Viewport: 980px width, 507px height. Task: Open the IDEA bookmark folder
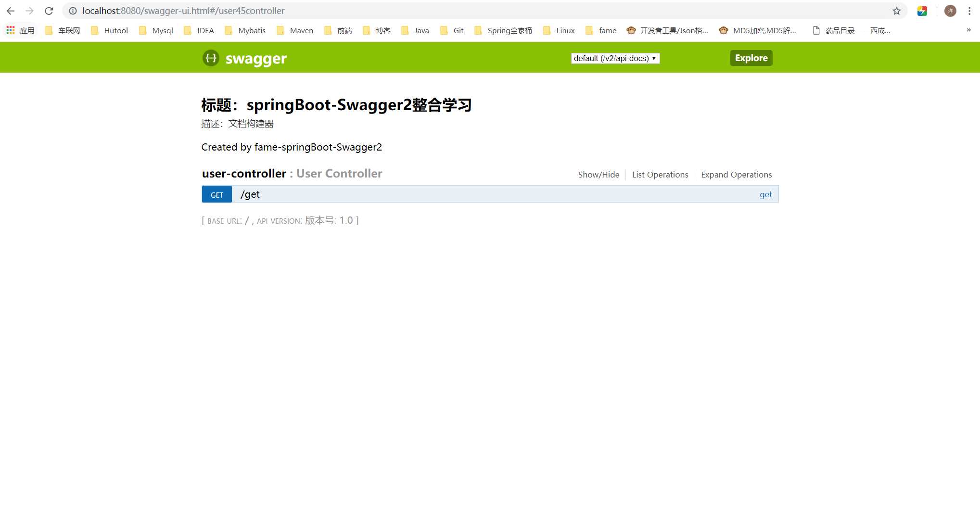click(199, 30)
